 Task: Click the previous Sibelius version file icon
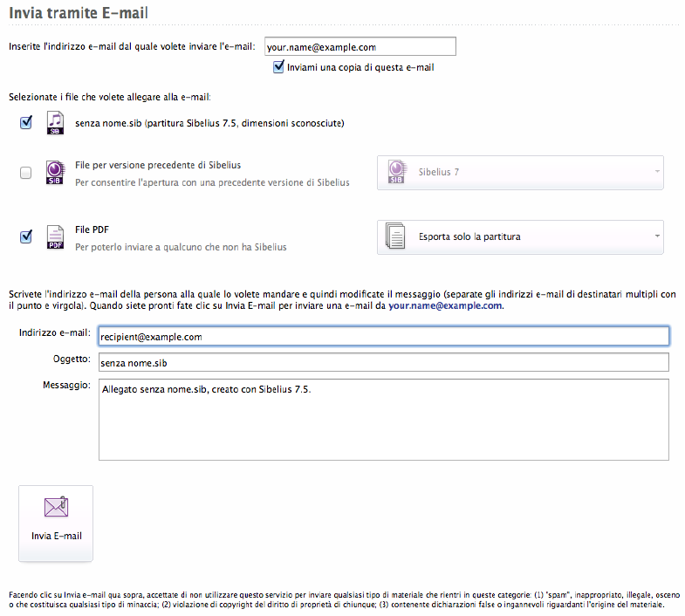(x=55, y=173)
